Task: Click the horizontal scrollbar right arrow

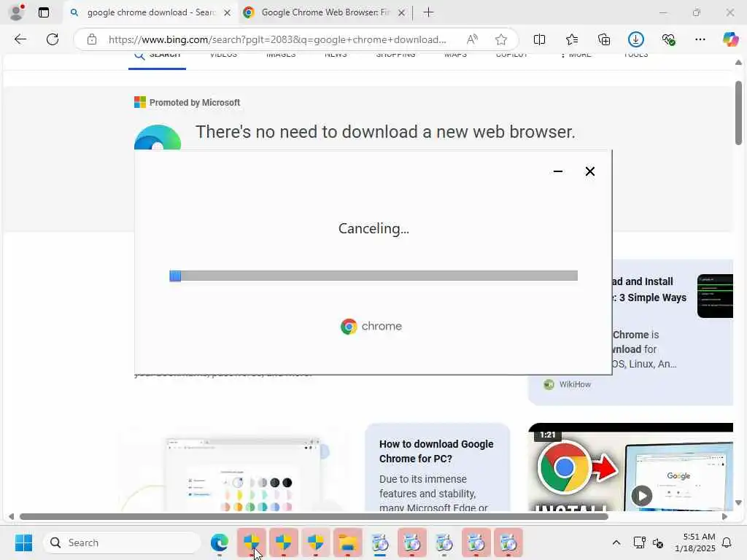Action: click(x=724, y=517)
